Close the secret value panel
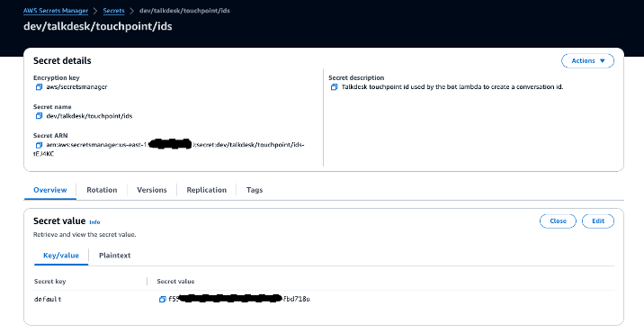 click(559, 221)
